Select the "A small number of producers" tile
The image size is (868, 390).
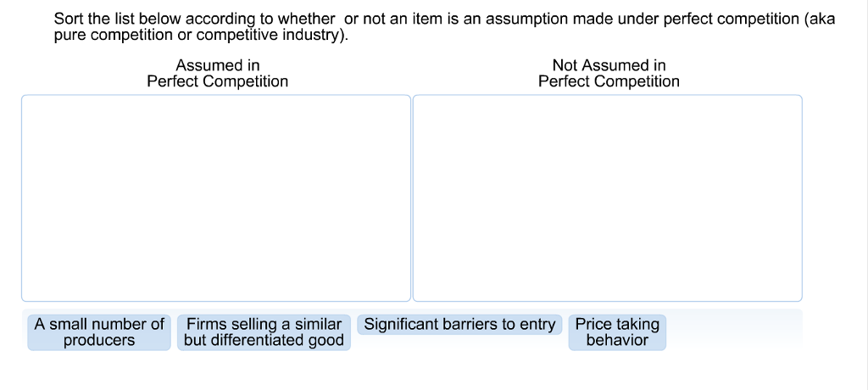point(99,332)
